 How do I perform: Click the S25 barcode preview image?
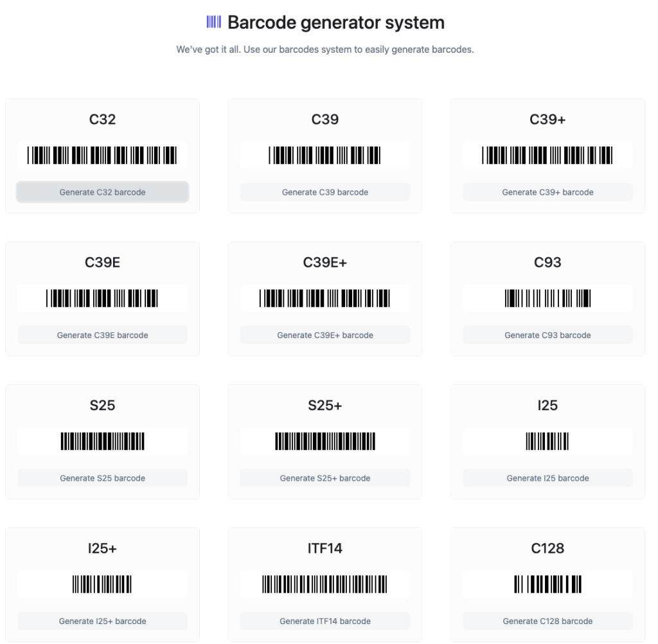point(102,442)
